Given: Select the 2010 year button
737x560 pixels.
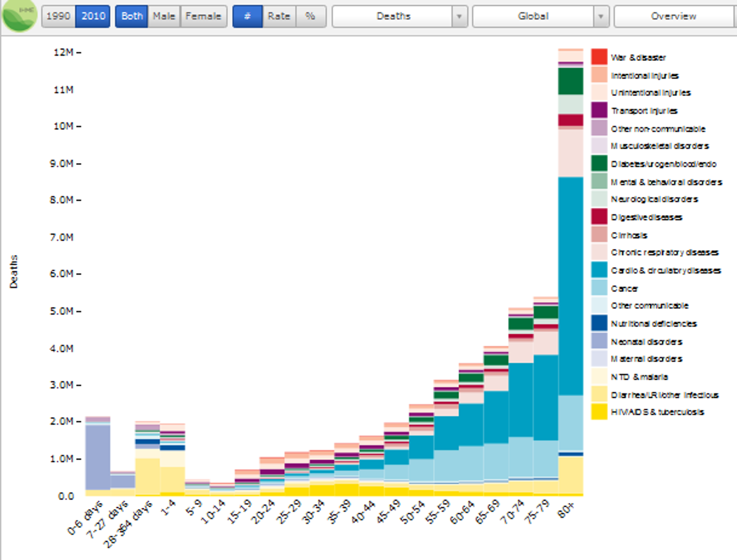Looking at the screenshot, I should tap(93, 16).
